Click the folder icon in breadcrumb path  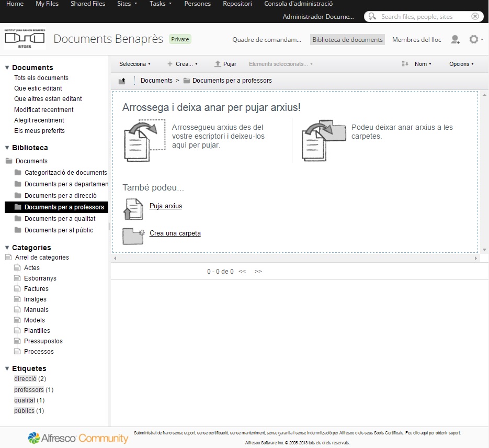pyautogui.click(x=187, y=81)
